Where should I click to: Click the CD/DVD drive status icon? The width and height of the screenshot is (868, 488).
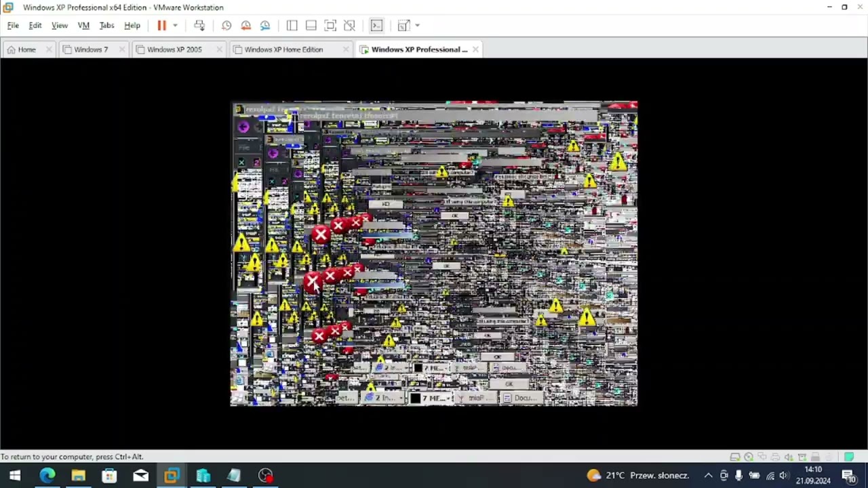749,457
